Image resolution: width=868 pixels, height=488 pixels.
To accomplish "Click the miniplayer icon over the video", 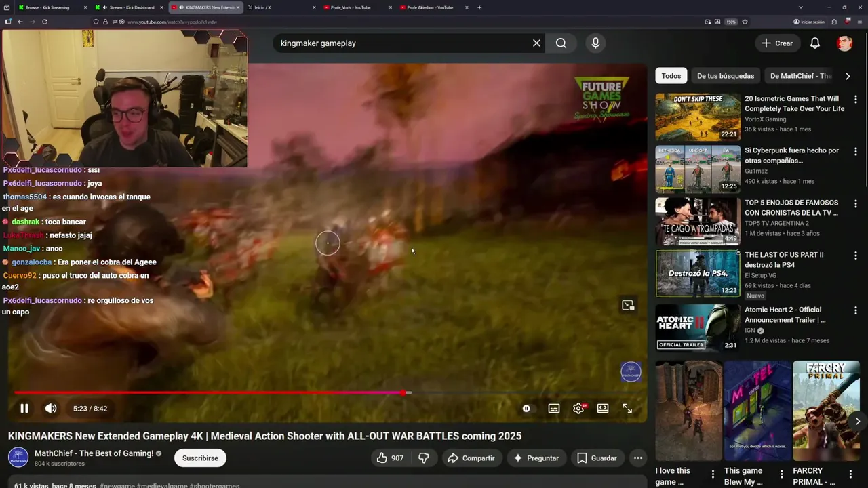I will [628, 305].
